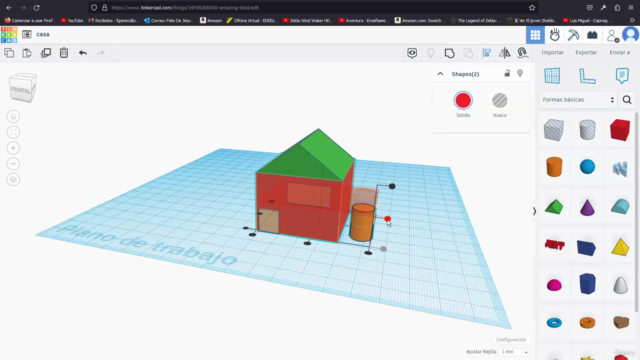This screenshot has height=360, width=640.
Task: Pick the green roof shape
Action: [x=554, y=207]
